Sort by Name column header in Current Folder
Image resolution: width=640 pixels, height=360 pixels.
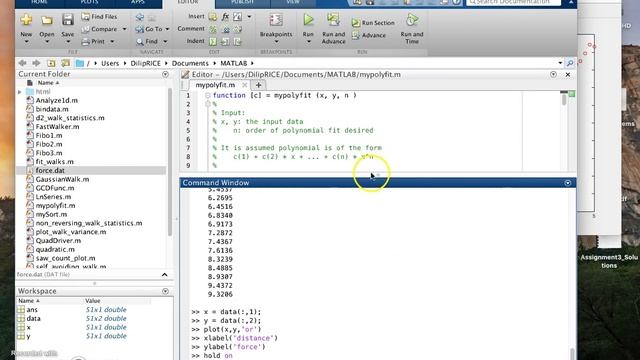(x=48, y=83)
